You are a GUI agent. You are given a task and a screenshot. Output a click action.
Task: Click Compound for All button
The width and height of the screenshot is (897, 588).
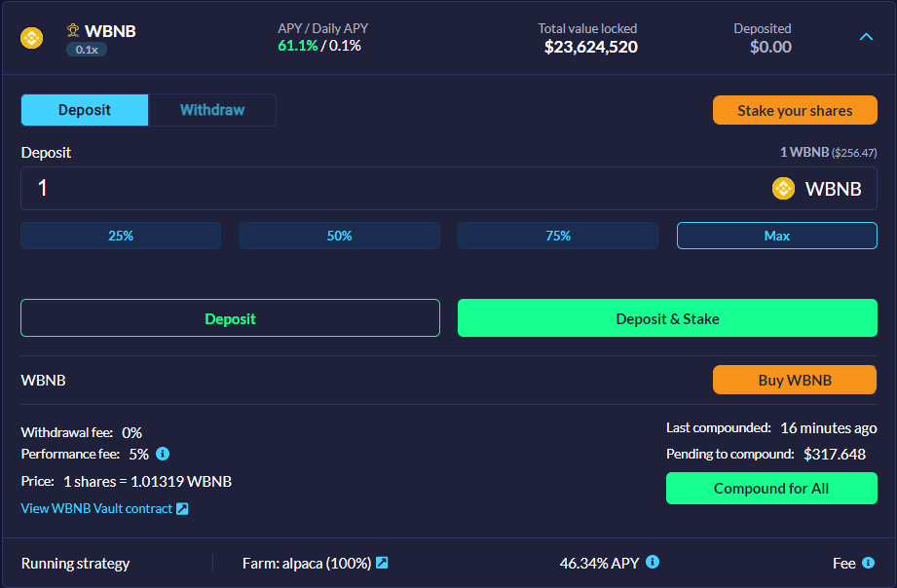[771, 488]
